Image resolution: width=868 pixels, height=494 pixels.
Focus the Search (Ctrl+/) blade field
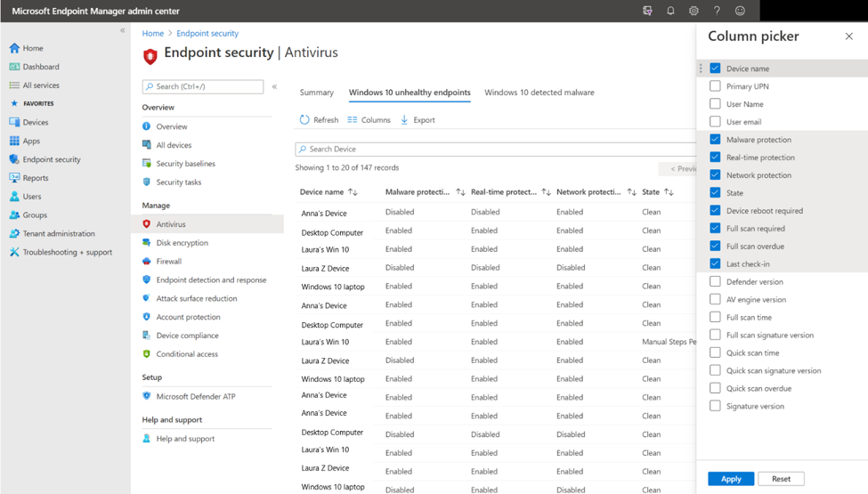pyautogui.click(x=203, y=86)
